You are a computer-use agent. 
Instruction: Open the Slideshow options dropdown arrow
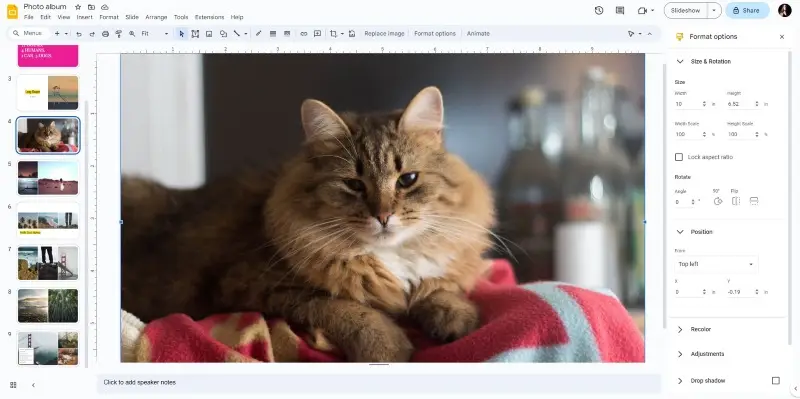click(x=714, y=10)
